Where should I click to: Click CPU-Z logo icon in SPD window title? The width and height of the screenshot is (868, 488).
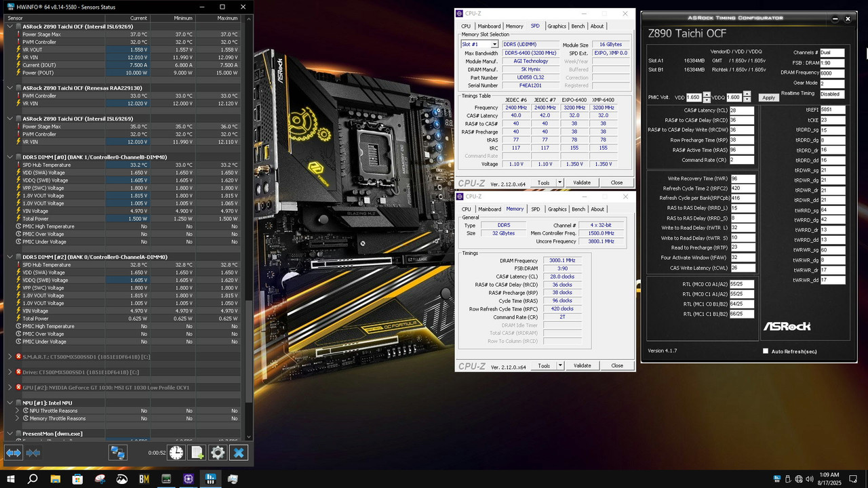pyautogui.click(x=460, y=14)
